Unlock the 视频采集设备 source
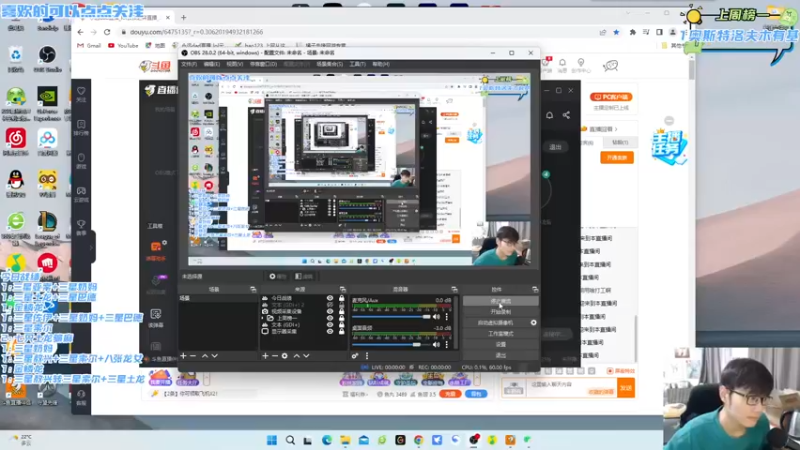 341,311
